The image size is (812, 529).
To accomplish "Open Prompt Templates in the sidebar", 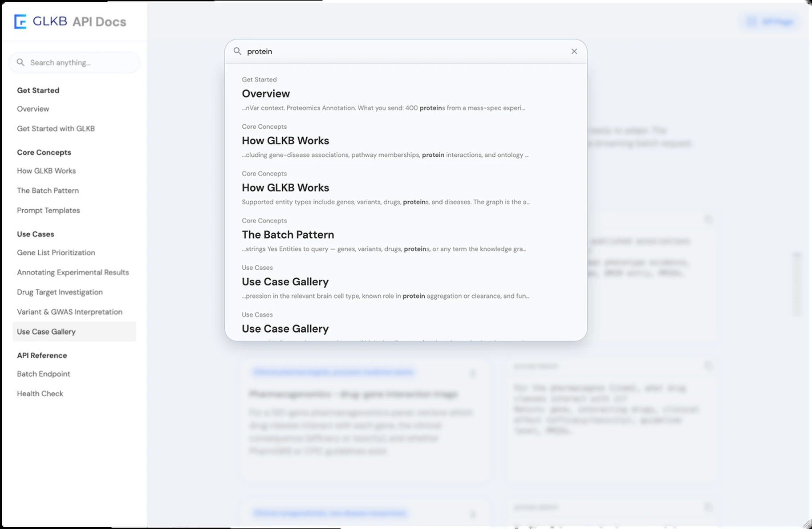I will (48, 210).
